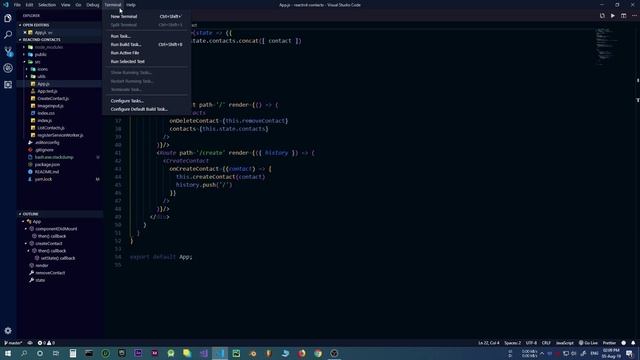Close App.js in Open Editors list
This screenshot has height=360, width=640.
click(x=25, y=32)
